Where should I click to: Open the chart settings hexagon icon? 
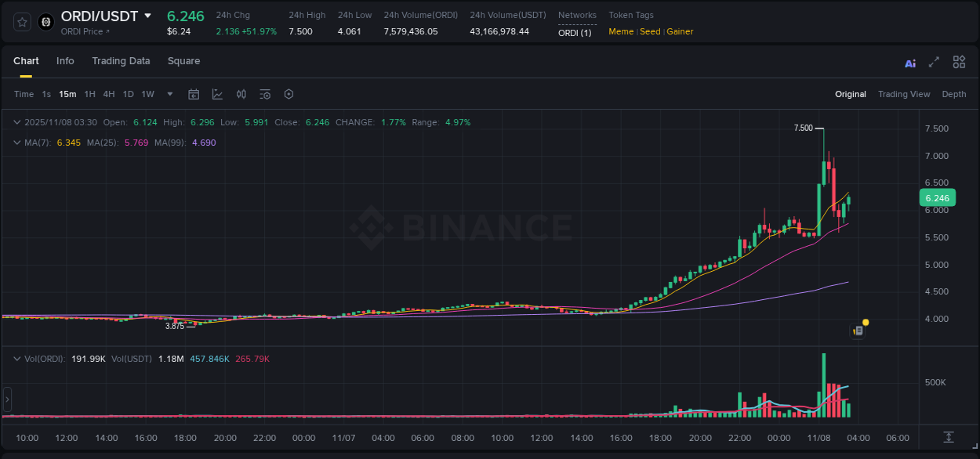[289, 94]
